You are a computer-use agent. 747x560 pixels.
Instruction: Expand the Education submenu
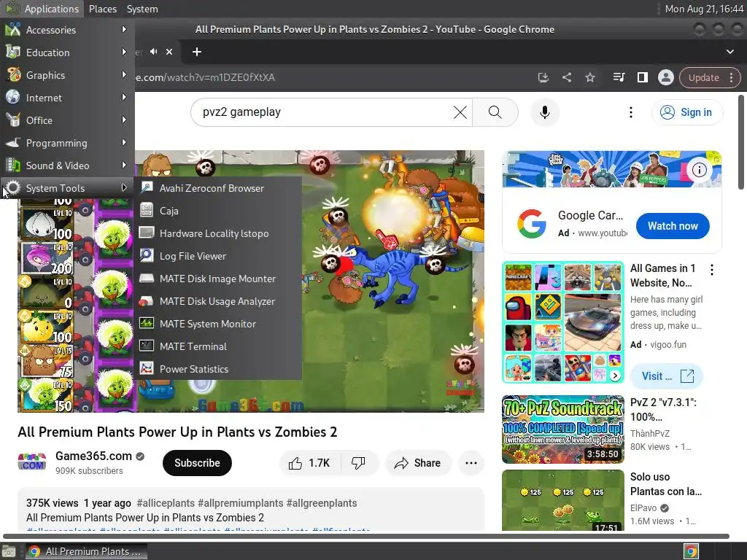click(x=67, y=52)
